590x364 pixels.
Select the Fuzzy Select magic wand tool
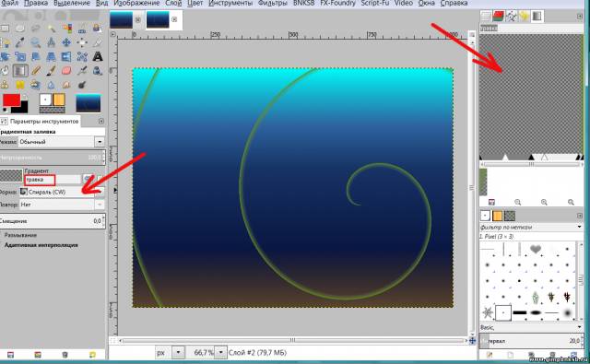pyautogui.click(x=52, y=29)
